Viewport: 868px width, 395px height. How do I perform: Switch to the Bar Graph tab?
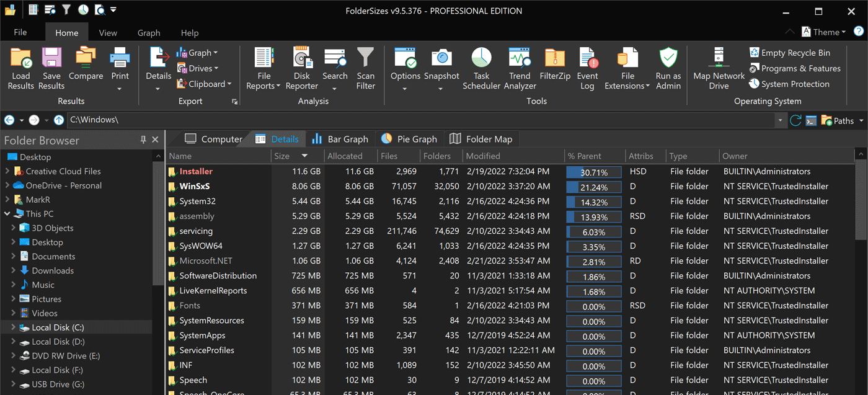point(340,139)
